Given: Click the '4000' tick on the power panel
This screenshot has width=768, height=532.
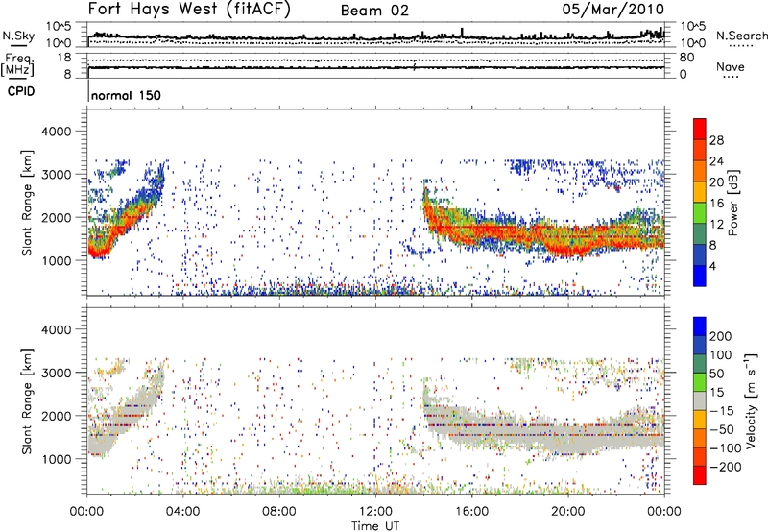Looking at the screenshot, I should point(56,132).
